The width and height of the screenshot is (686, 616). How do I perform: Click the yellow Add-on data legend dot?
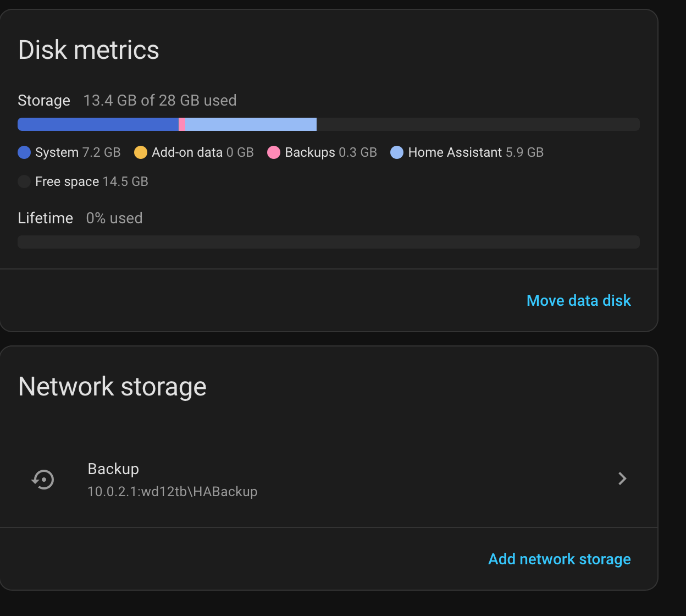[141, 152]
